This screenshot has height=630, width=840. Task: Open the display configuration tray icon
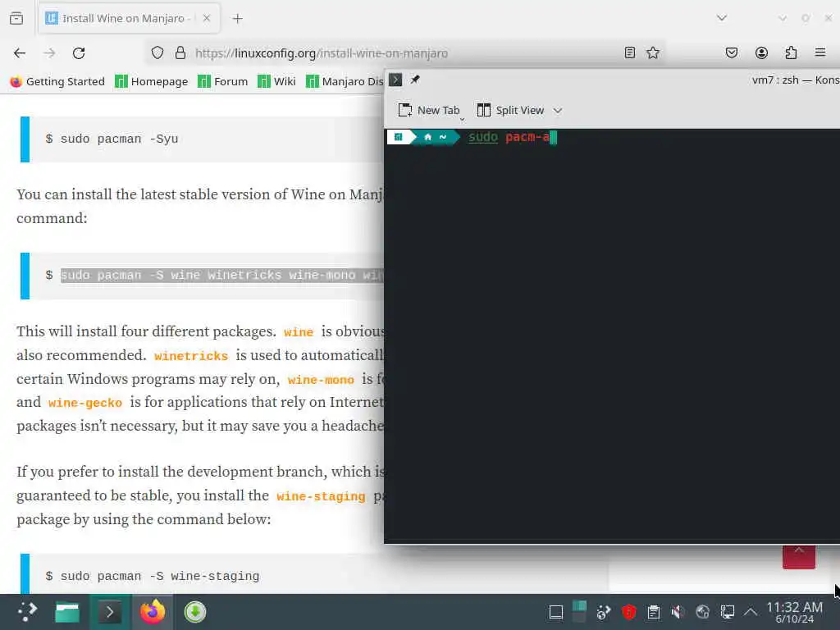point(727,612)
